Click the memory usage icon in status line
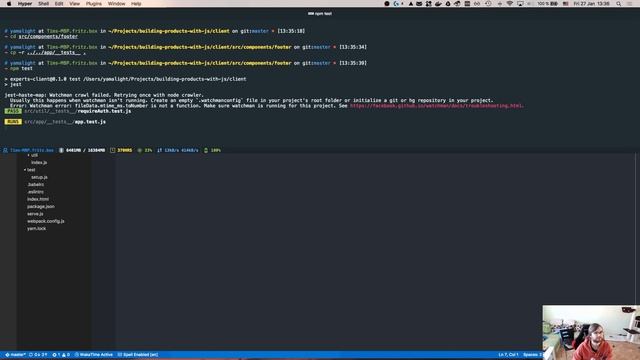Screen dimensions: 640x360 click(x=61, y=150)
